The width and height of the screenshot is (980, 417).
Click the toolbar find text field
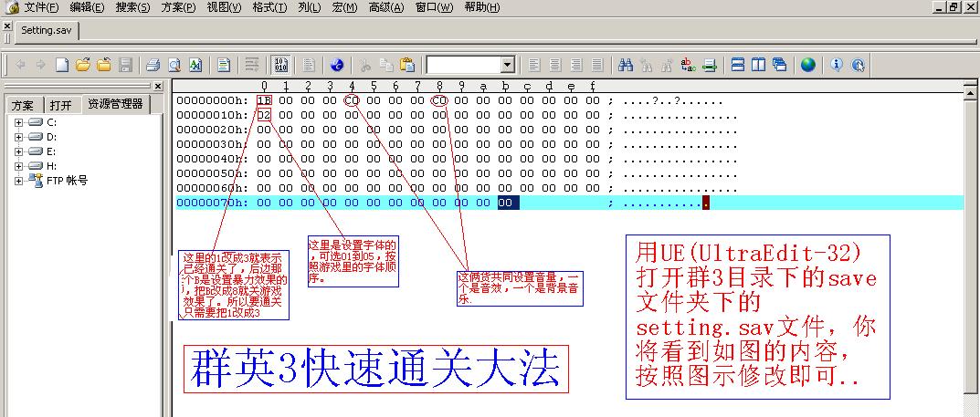(x=464, y=65)
